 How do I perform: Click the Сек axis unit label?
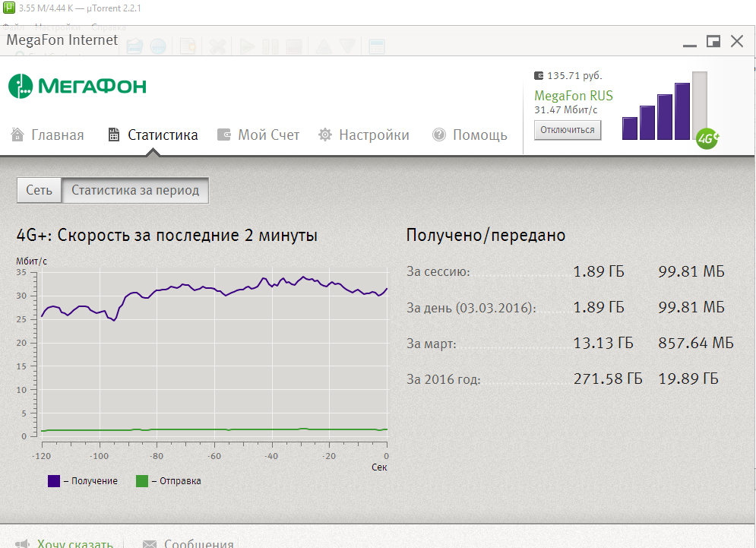click(x=379, y=467)
